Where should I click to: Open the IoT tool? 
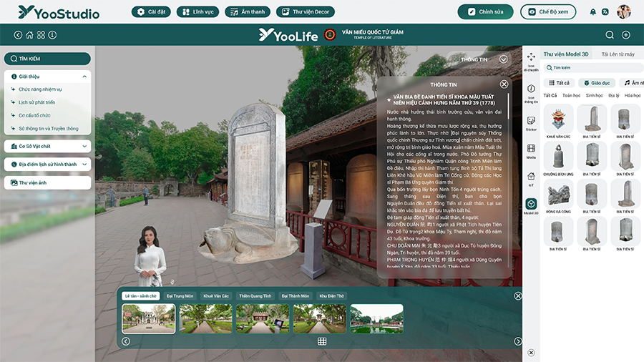pos(531,179)
